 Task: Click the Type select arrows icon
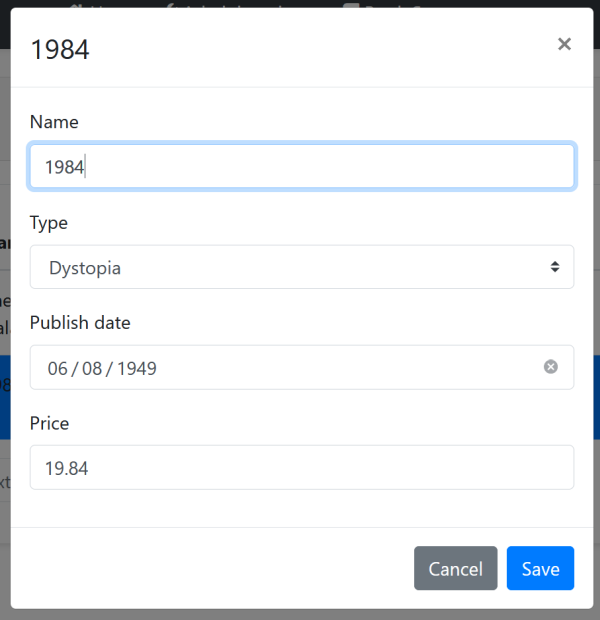click(554, 267)
